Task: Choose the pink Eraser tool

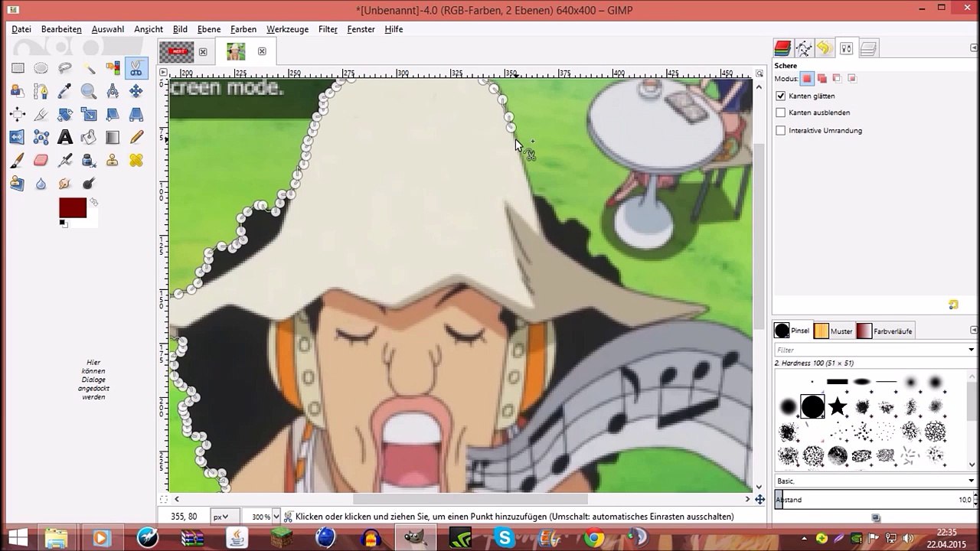Action: tap(41, 160)
